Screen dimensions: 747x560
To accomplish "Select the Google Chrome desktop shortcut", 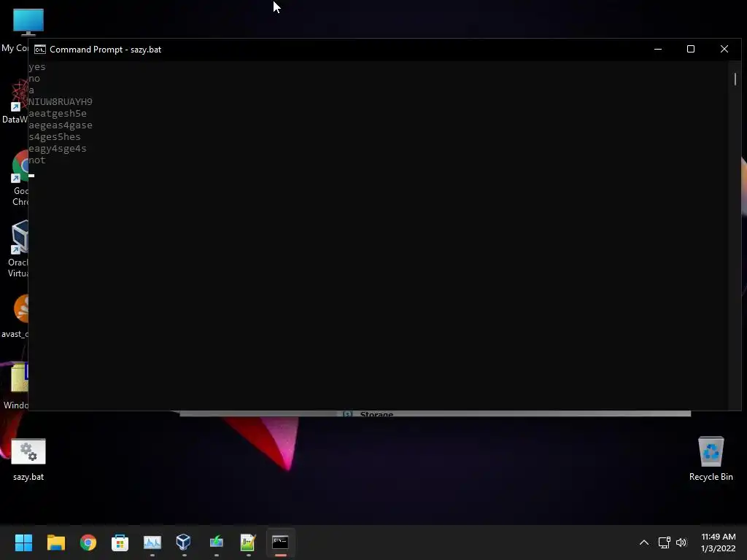I will click(20, 178).
